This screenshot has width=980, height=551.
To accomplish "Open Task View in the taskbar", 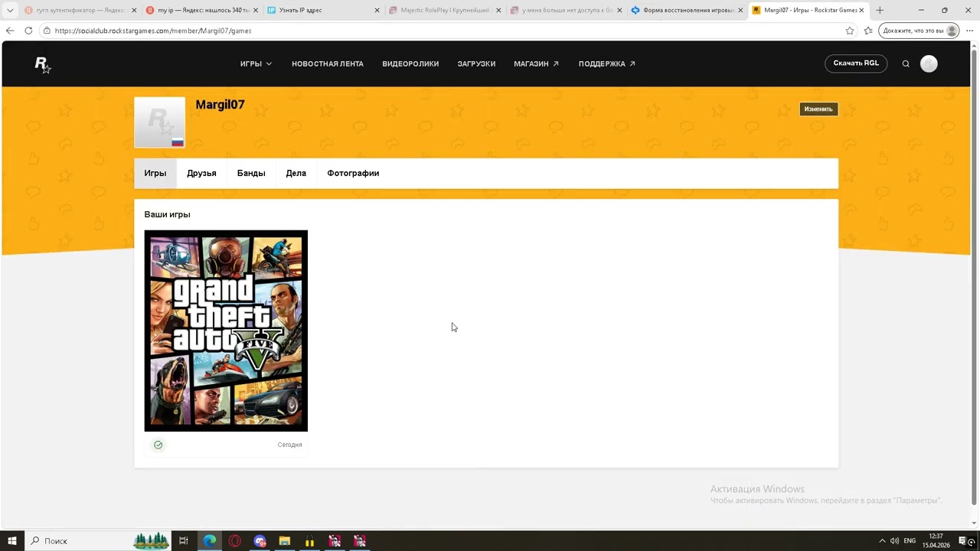I will pyautogui.click(x=184, y=541).
